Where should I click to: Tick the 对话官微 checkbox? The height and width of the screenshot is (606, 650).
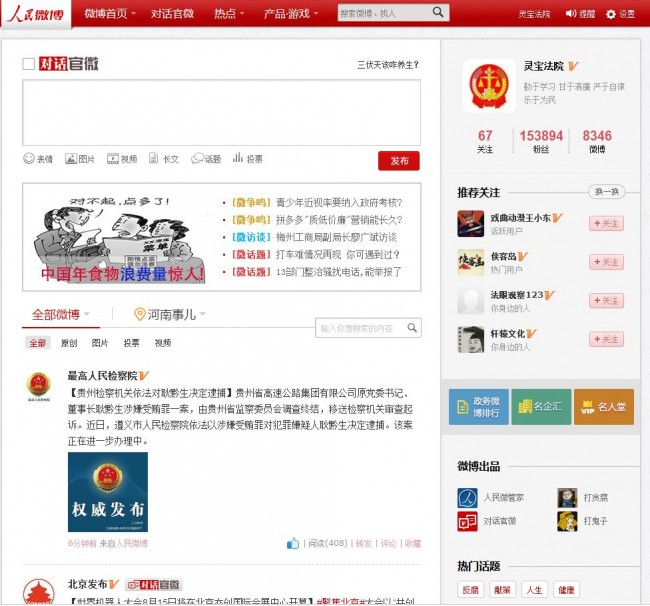pyautogui.click(x=28, y=64)
